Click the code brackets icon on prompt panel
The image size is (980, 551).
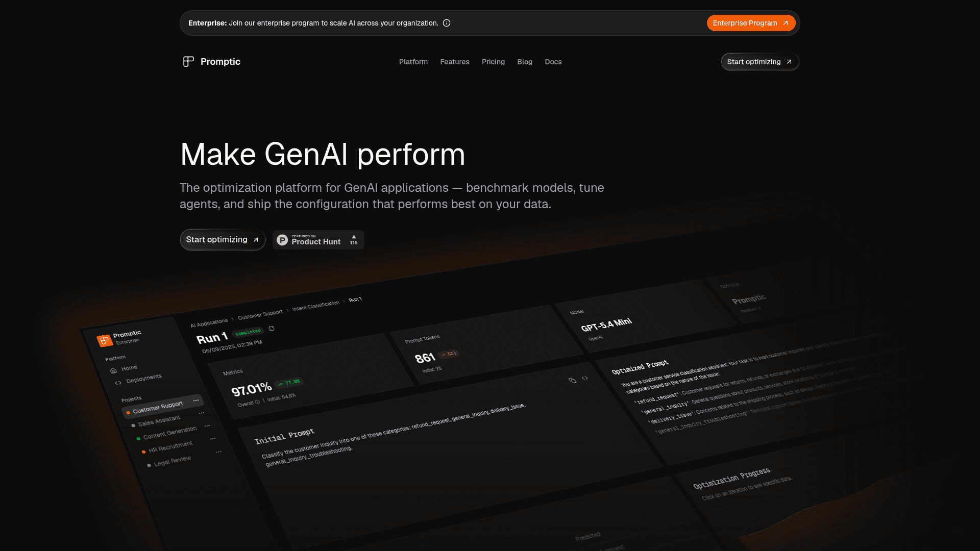585,378
